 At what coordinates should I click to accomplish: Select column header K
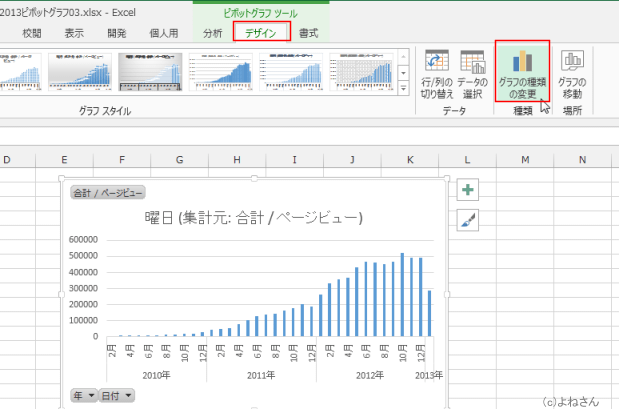(410, 160)
